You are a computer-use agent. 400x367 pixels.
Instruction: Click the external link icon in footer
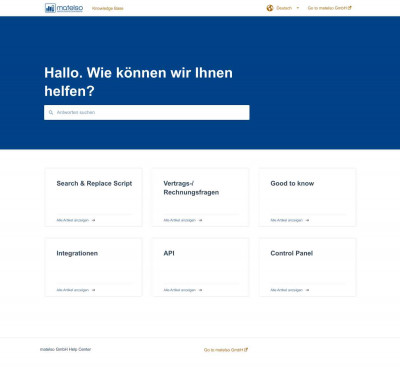pyautogui.click(x=246, y=350)
